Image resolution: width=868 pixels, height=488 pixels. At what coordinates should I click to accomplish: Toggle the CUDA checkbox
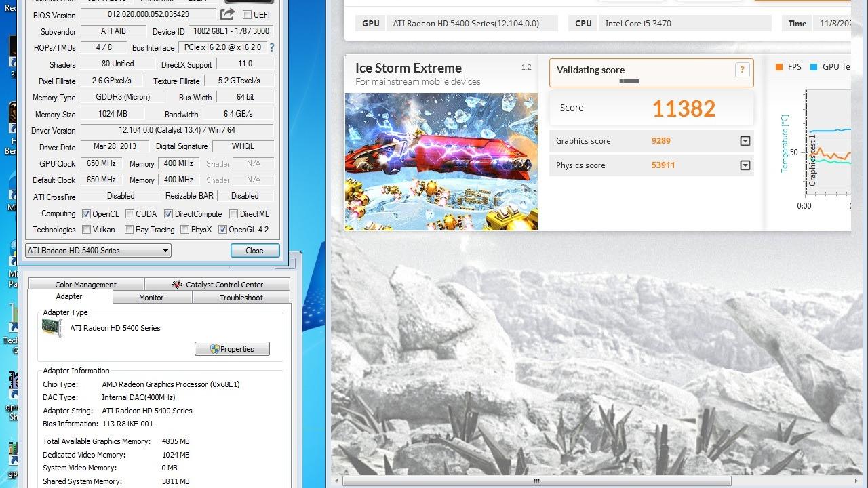pyautogui.click(x=130, y=214)
